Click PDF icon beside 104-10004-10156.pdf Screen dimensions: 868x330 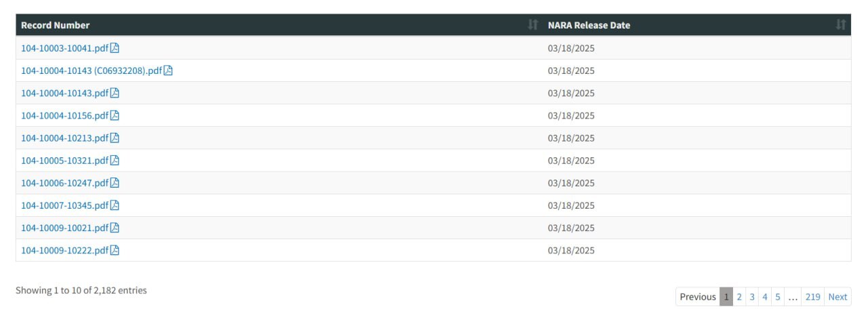click(115, 115)
